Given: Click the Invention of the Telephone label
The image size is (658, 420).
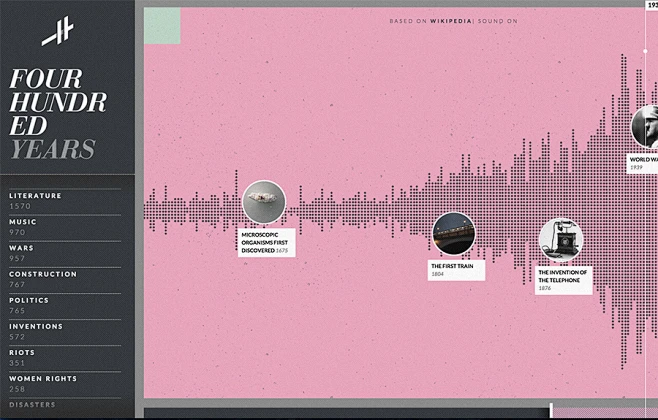Looking at the screenshot, I should click(564, 280).
